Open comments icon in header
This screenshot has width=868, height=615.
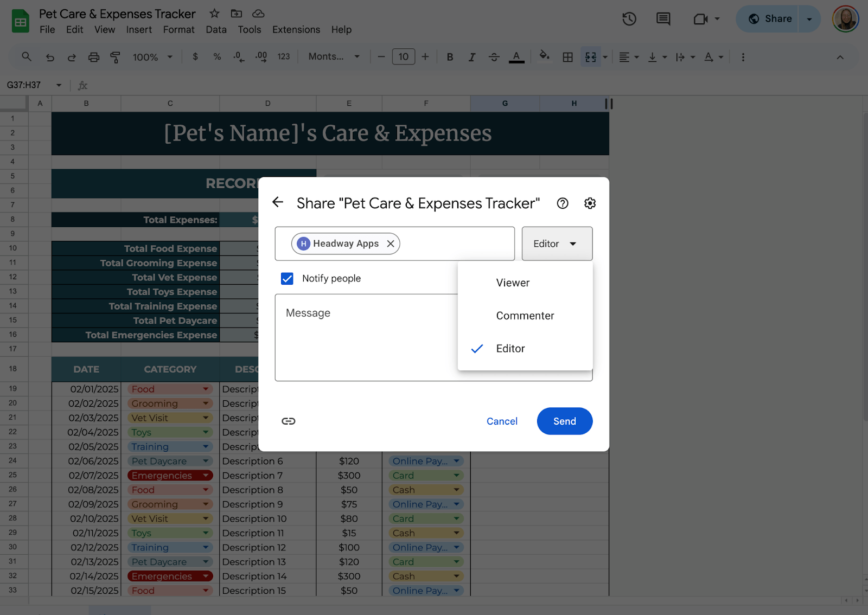click(663, 19)
